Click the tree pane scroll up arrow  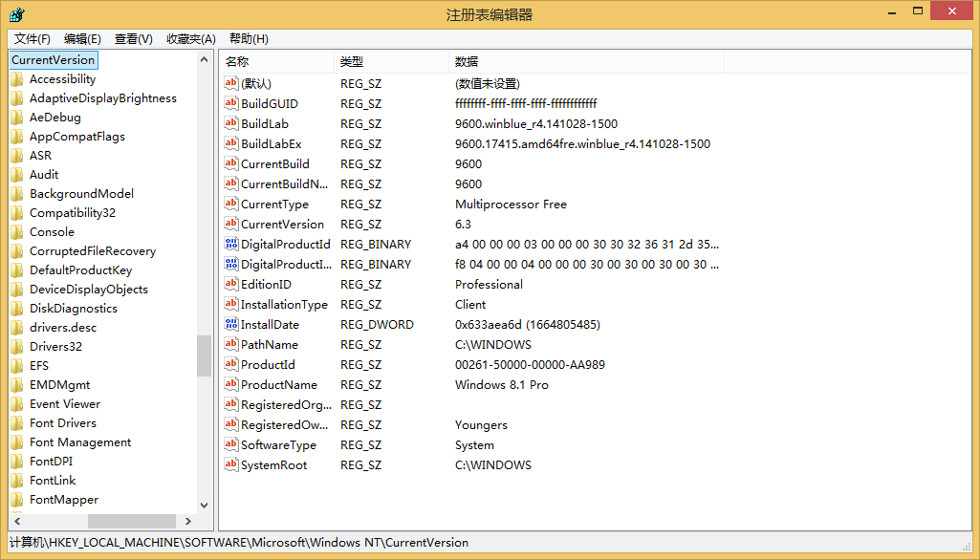[205, 59]
